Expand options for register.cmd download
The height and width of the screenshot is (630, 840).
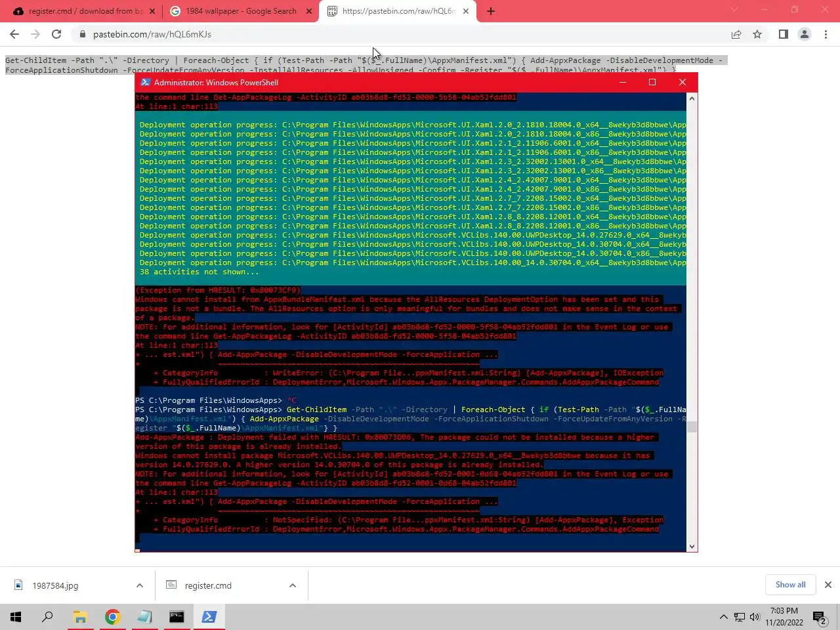[x=293, y=585]
